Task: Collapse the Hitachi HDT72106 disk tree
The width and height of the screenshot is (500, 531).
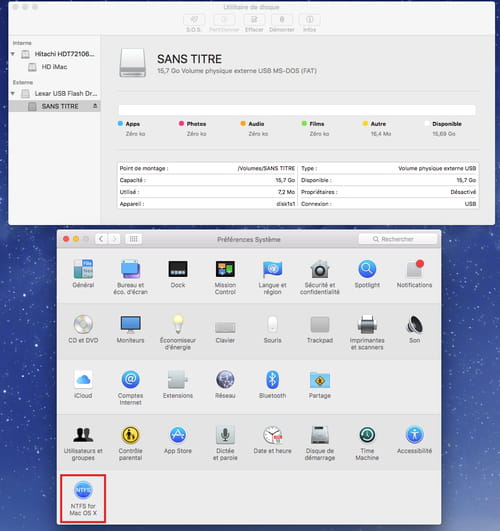Action: (13, 54)
